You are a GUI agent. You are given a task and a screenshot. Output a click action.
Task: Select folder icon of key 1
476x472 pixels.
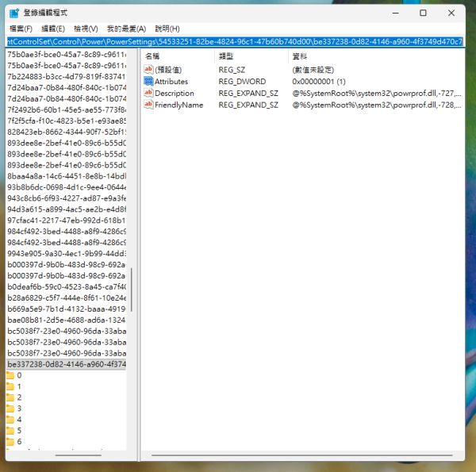point(10,386)
